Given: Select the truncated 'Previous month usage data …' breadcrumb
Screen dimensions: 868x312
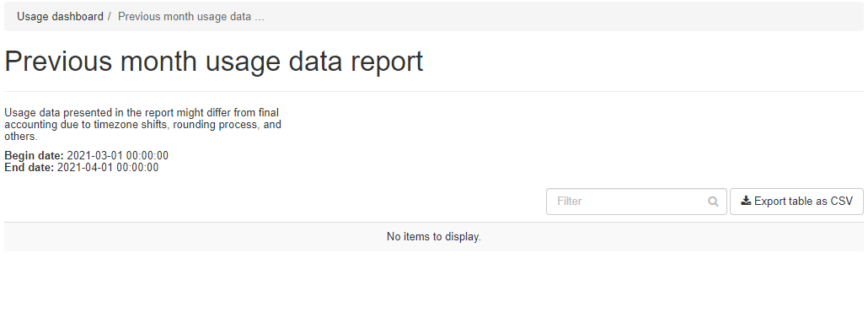Looking at the screenshot, I should tap(191, 17).
